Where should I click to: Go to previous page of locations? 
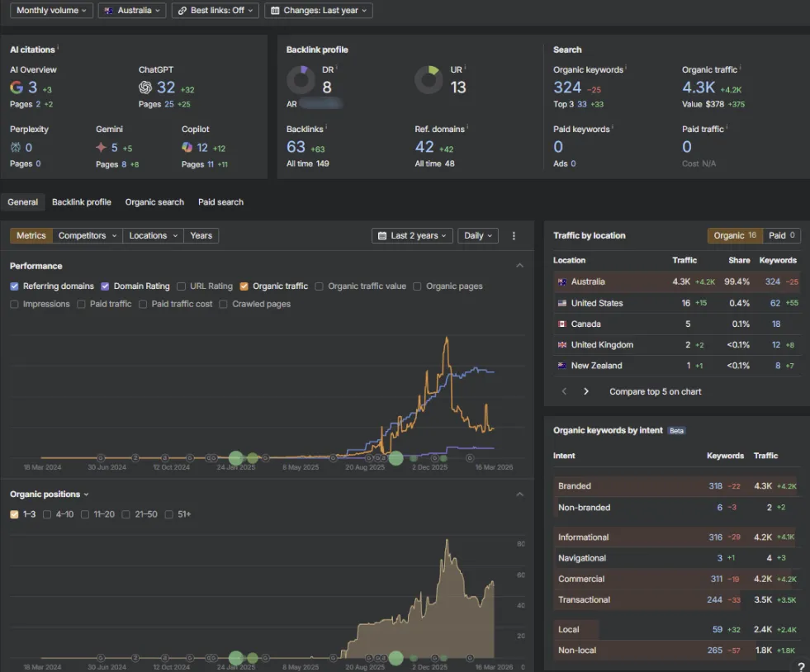pyautogui.click(x=564, y=391)
